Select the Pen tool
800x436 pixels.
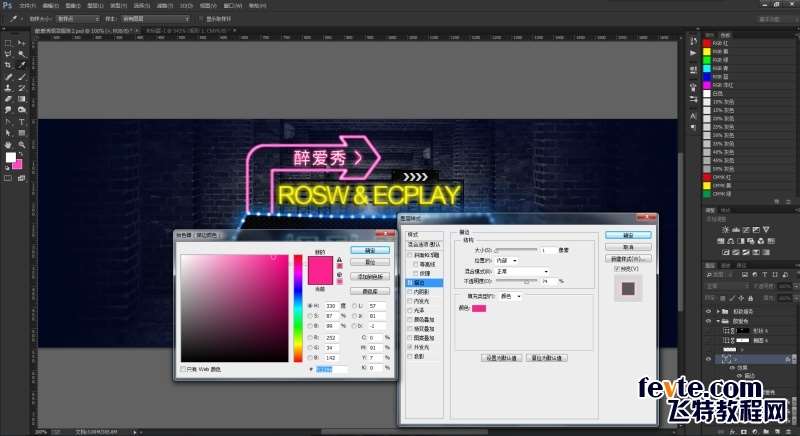[x=8, y=122]
